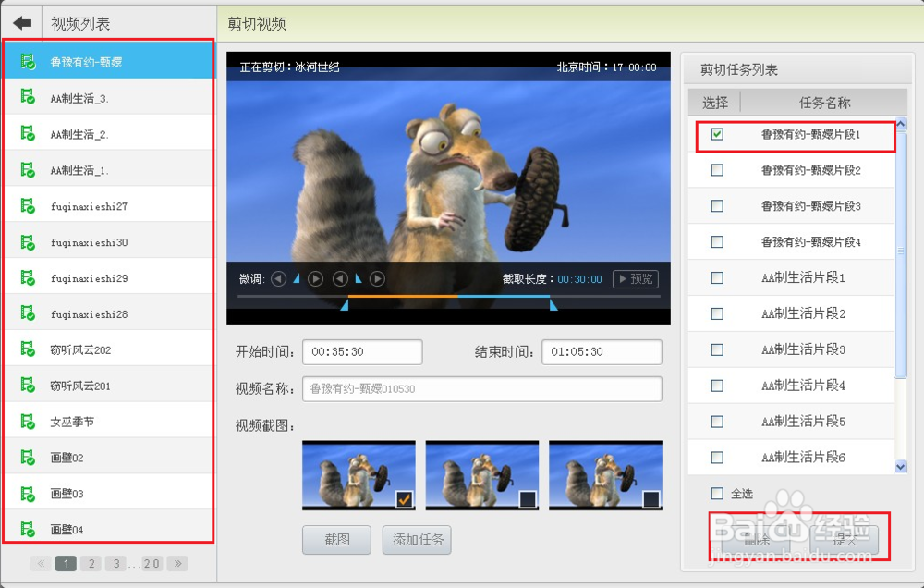The width and height of the screenshot is (924, 588).
Task: Click the green video icon beside 鲁豫有约-甄嬛
Action: click(26, 58)
